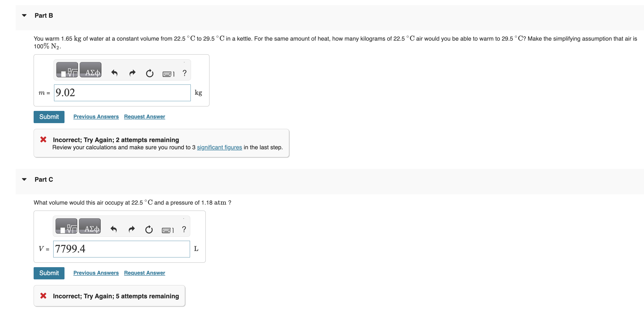
Task: Open Previous Answers for Part B
Action: click(x=96, y=117)
